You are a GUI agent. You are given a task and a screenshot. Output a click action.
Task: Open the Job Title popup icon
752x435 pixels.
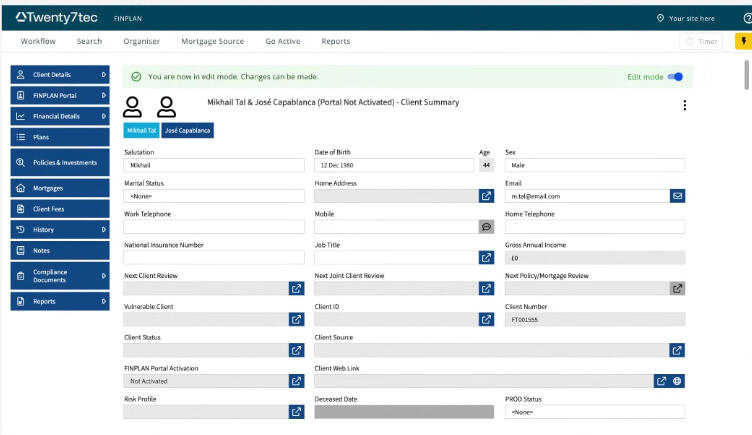(487, 258)
